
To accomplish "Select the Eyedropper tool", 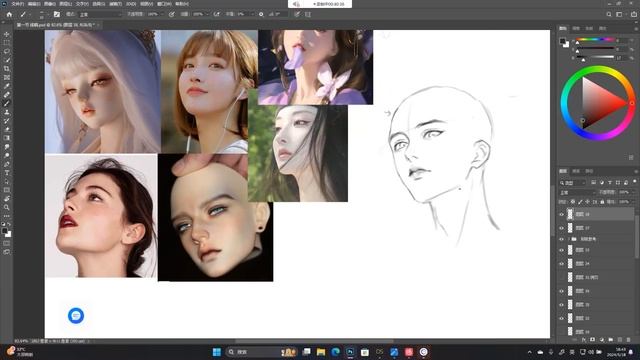I will (x=7, y=86).
